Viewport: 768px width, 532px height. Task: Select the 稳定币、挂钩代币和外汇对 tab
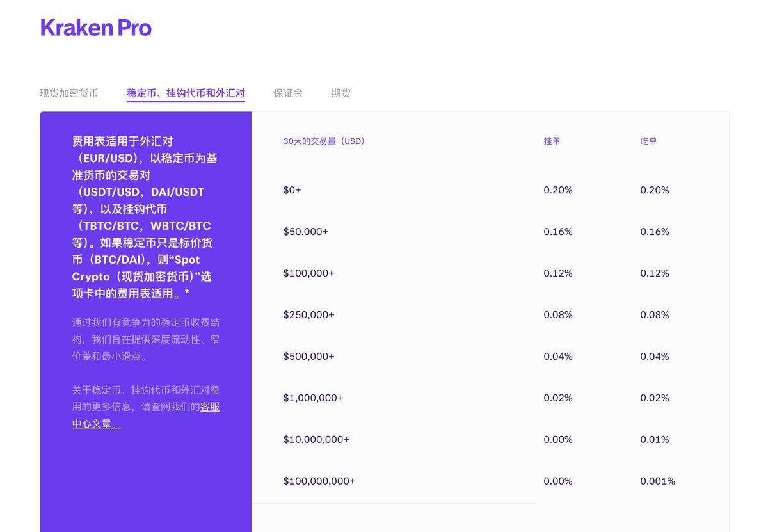(186, 93)
